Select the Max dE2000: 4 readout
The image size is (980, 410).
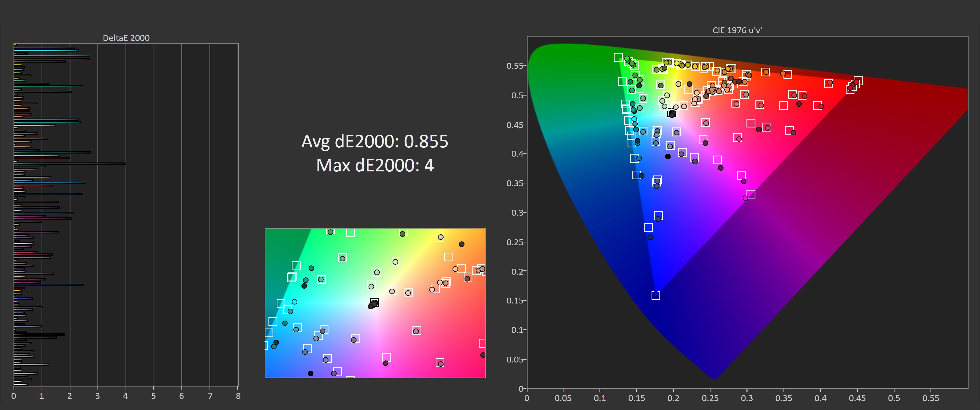click(375, 165)
